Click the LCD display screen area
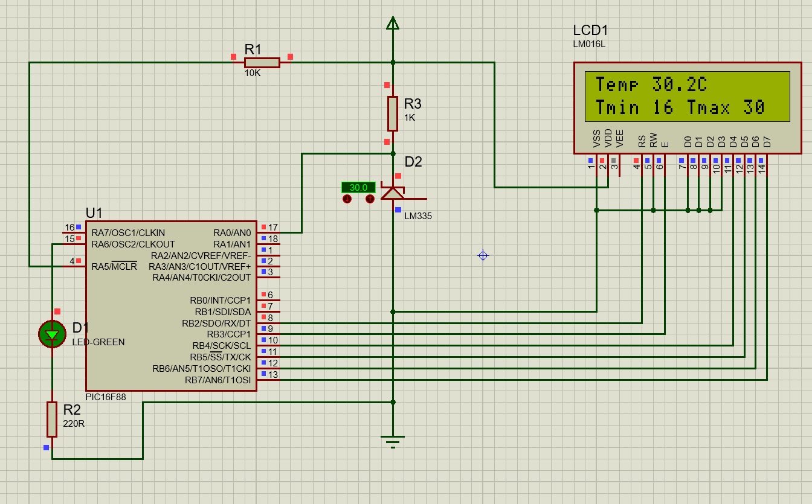Screen dimensions: 812x504 pyautogui.click(x=687, y=96)
